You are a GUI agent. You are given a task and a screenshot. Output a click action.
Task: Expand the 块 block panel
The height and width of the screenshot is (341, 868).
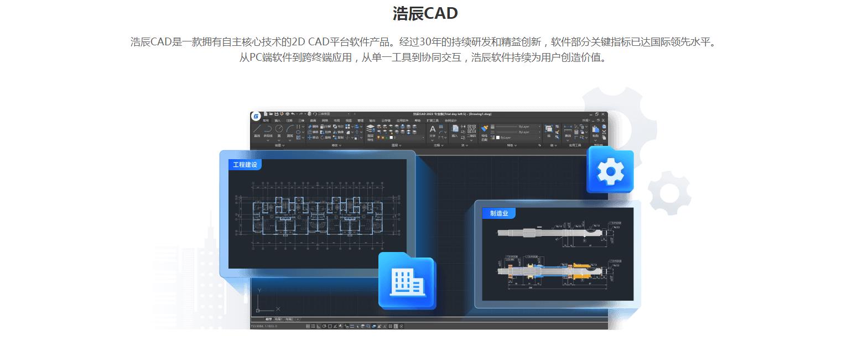(465, 145)
